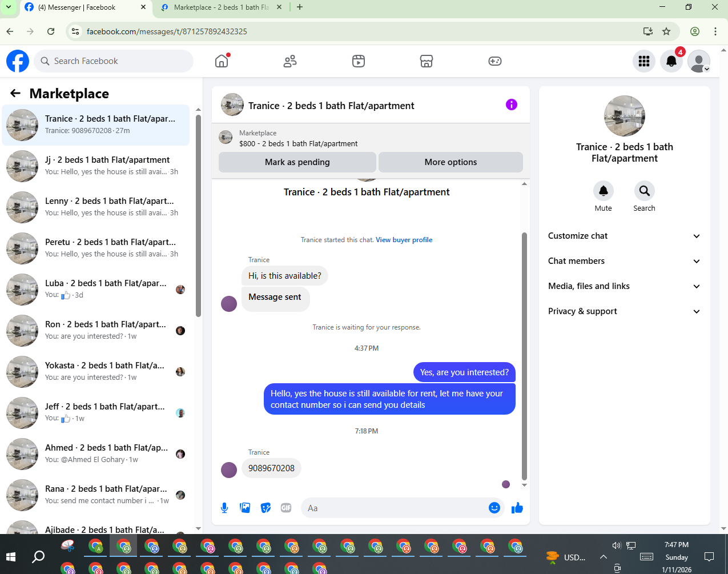Expand Privacy & support section
Image resolution: width=728 pixels, height=574 pixels.
click(625, 311)
